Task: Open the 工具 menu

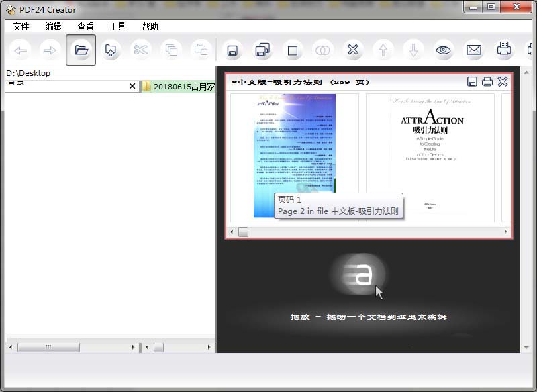Action: coord(117,26)
